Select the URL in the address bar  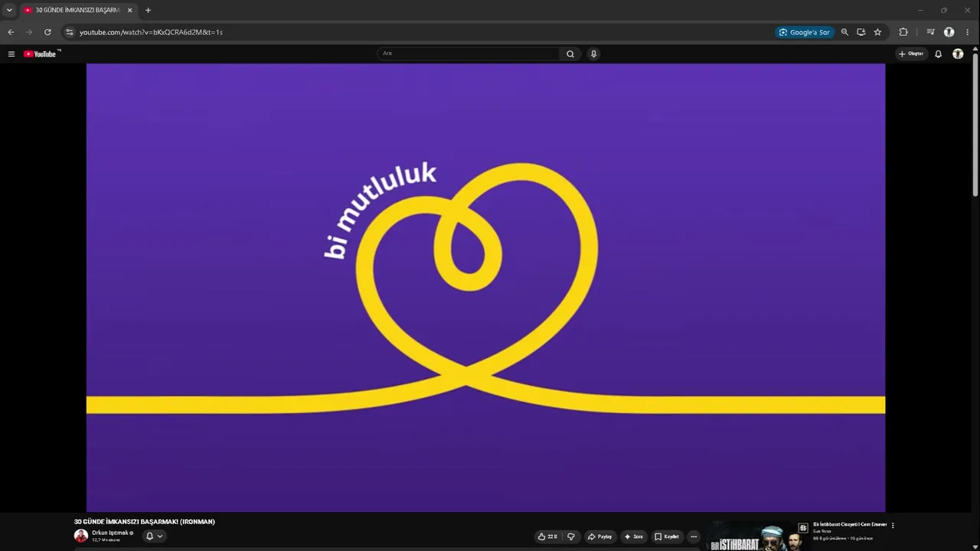(x=151, y=32)
